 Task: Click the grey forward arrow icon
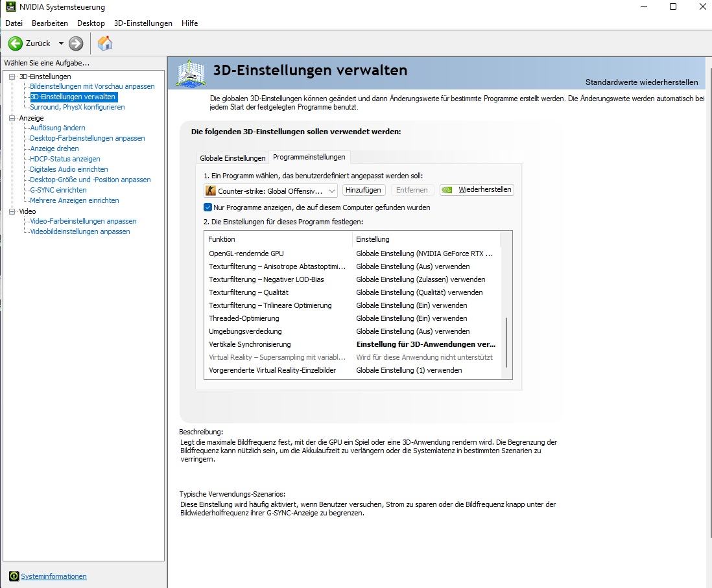76,43
